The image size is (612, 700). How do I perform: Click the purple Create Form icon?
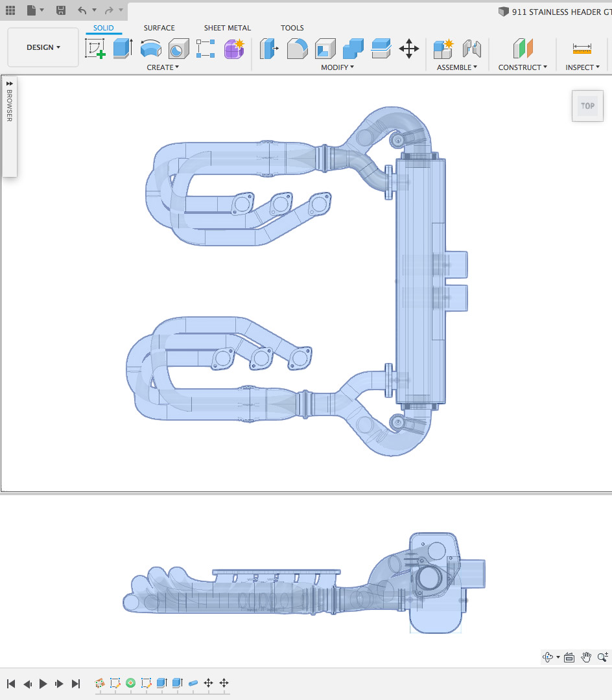[x=234, y=48]
